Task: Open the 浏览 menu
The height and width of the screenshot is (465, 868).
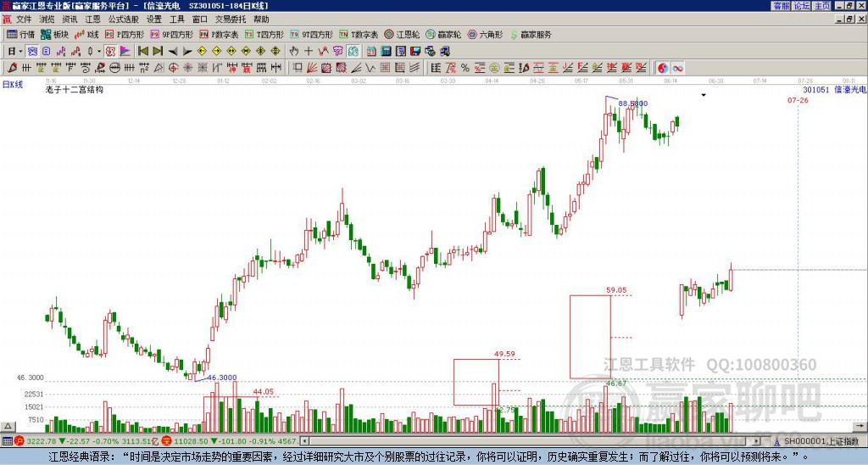Action: click(x=47, y=20)
